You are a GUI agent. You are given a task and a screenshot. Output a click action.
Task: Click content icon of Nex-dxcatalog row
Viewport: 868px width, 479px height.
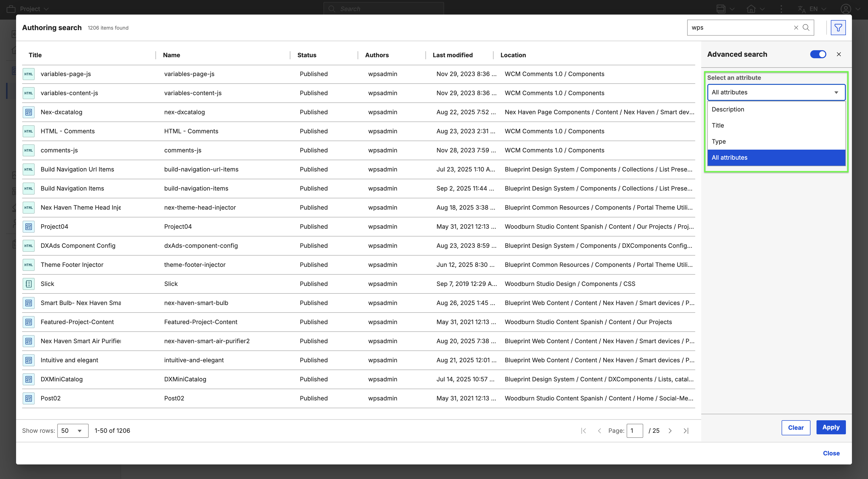[x=29, y=112]
